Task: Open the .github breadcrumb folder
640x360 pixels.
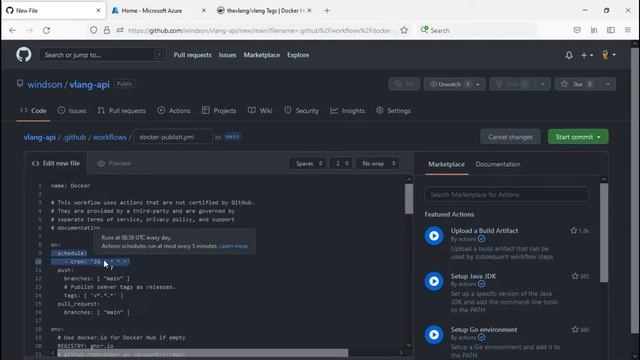Action: click(75, 137)
